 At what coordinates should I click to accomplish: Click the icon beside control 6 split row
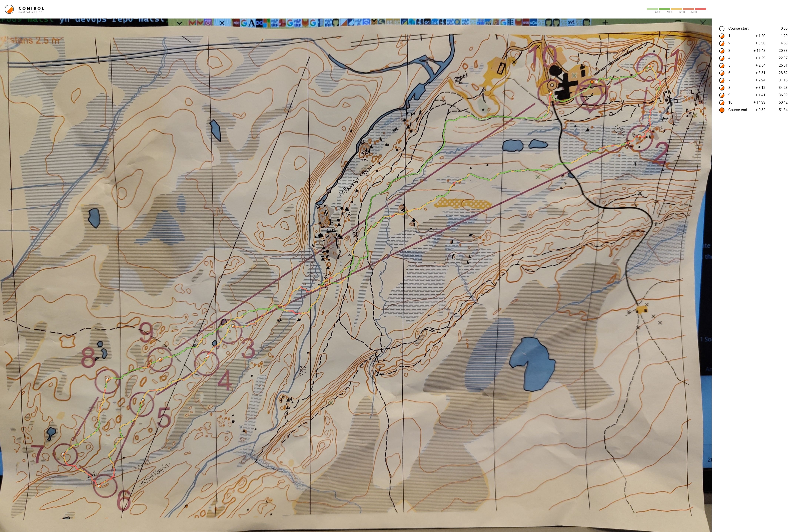pos(722,73)
